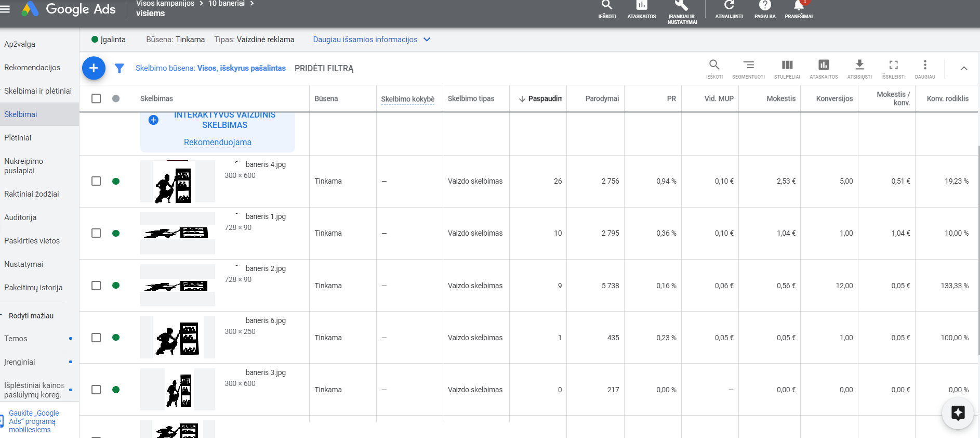Click the filter funnel icon
This screenshot has height=438, width=980.
(120, 68)
